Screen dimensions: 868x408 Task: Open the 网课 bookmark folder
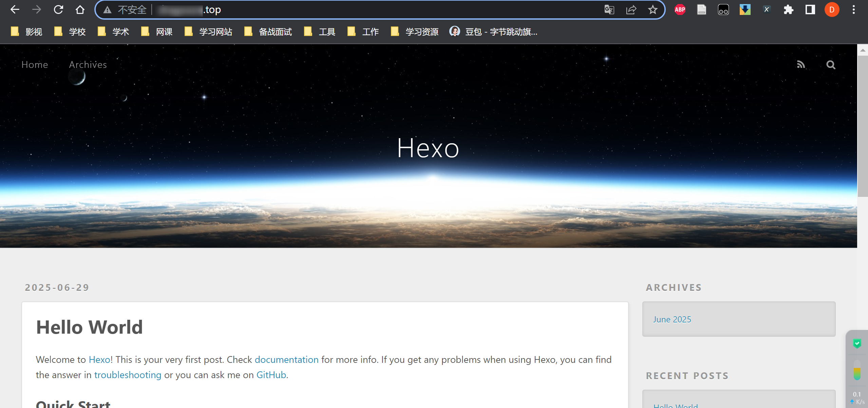click(x=157, y=32)
